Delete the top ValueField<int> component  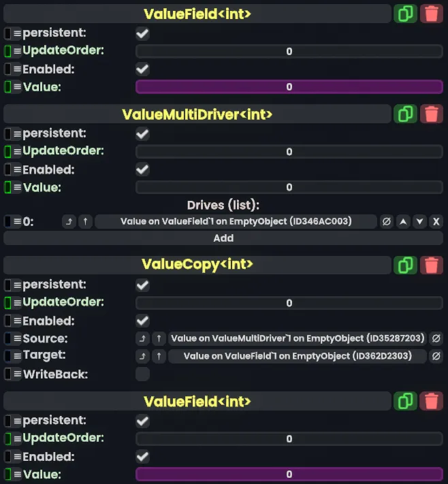coord(432,13)
